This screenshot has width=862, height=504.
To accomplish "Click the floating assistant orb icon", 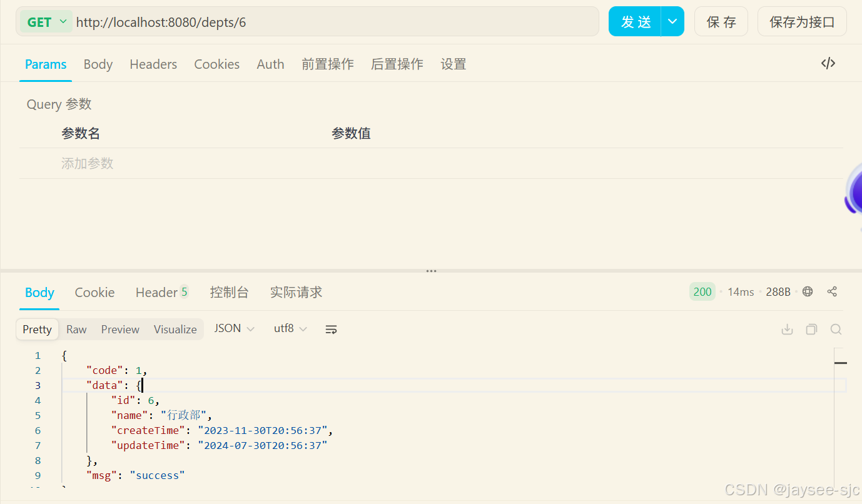I will (853, 188).
